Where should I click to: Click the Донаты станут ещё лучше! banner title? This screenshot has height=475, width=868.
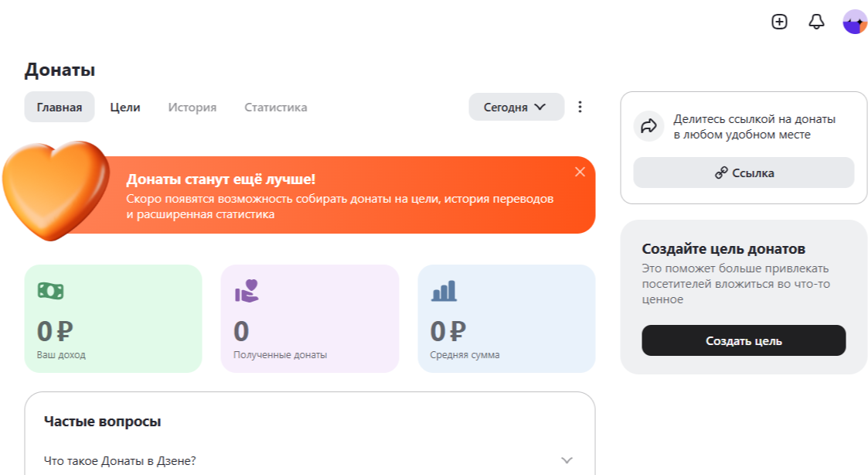(x=220, y=179)
